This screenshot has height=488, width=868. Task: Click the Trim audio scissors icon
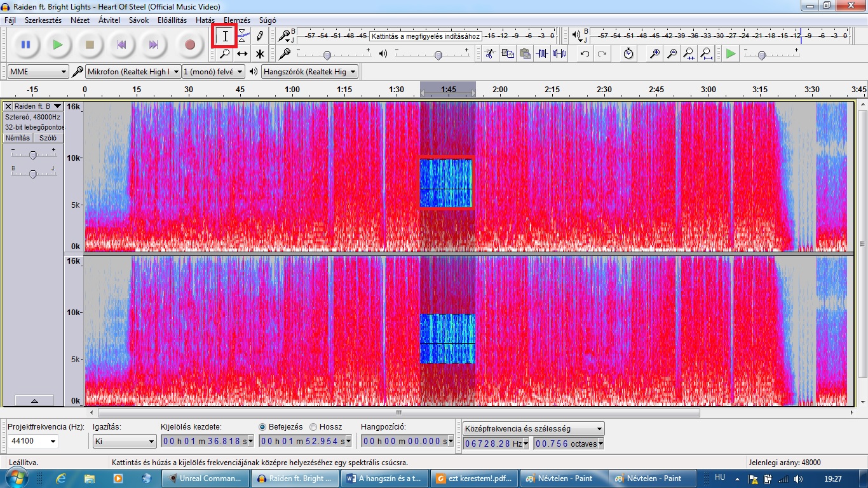tap(541, 54)
